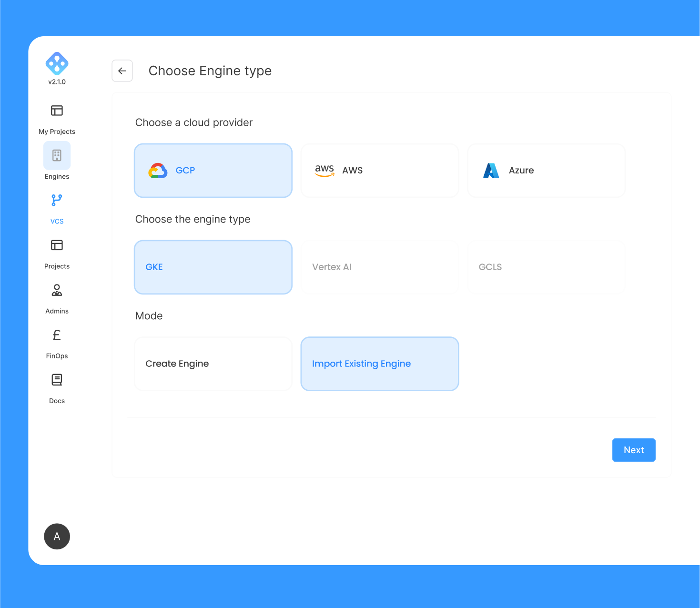Click the Engines sidebar label
Viewport: 700px width, 608px height.
click(x=57, y=176)
